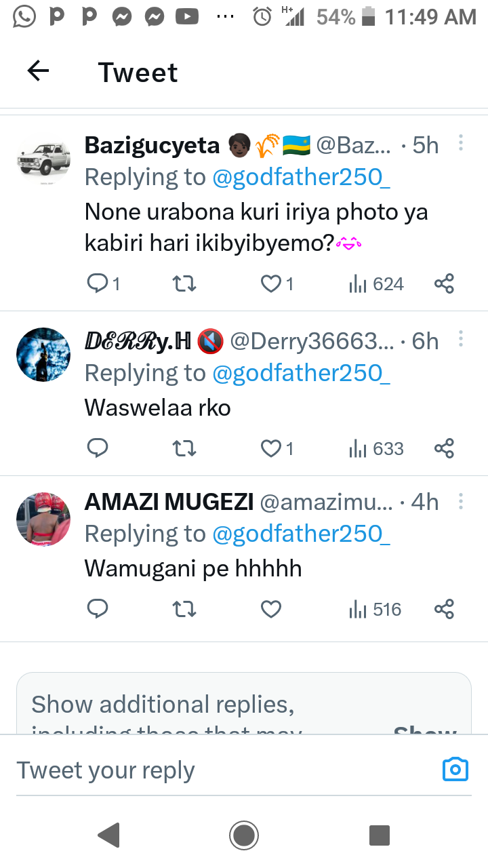Share the 'Wamugani pe hhhhh' tweet

pyautogui.click(x=444, y=610)
